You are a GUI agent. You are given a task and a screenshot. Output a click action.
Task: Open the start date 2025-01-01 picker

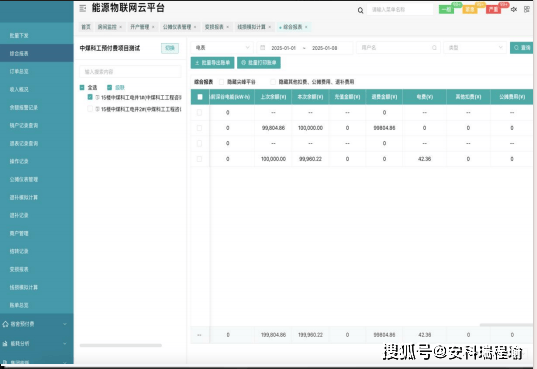pos(284,48)
